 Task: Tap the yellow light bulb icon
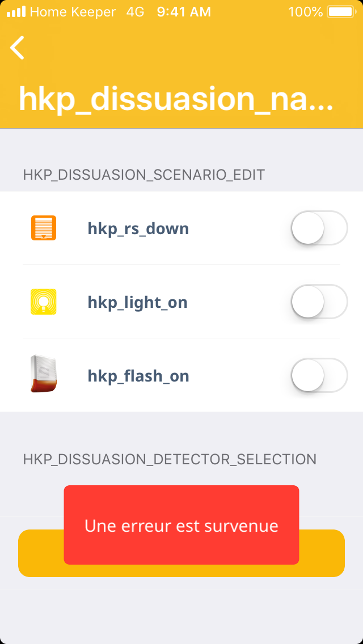tap(43, 302)
